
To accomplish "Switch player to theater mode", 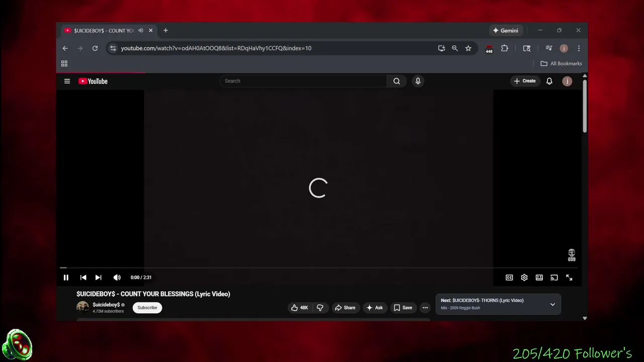I will (x=539, y=278).
